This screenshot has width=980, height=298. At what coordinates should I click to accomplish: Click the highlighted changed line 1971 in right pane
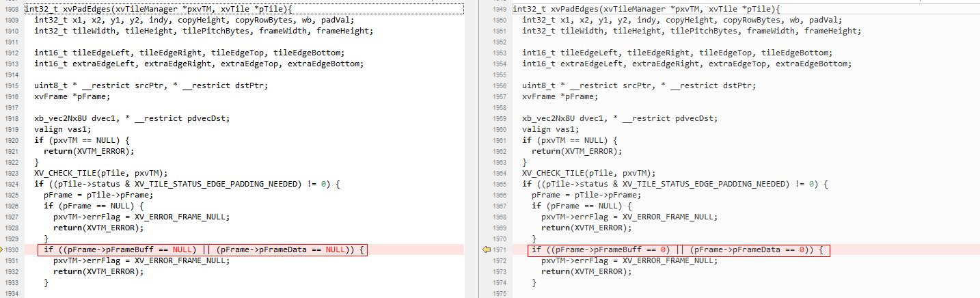click(680, 250)
